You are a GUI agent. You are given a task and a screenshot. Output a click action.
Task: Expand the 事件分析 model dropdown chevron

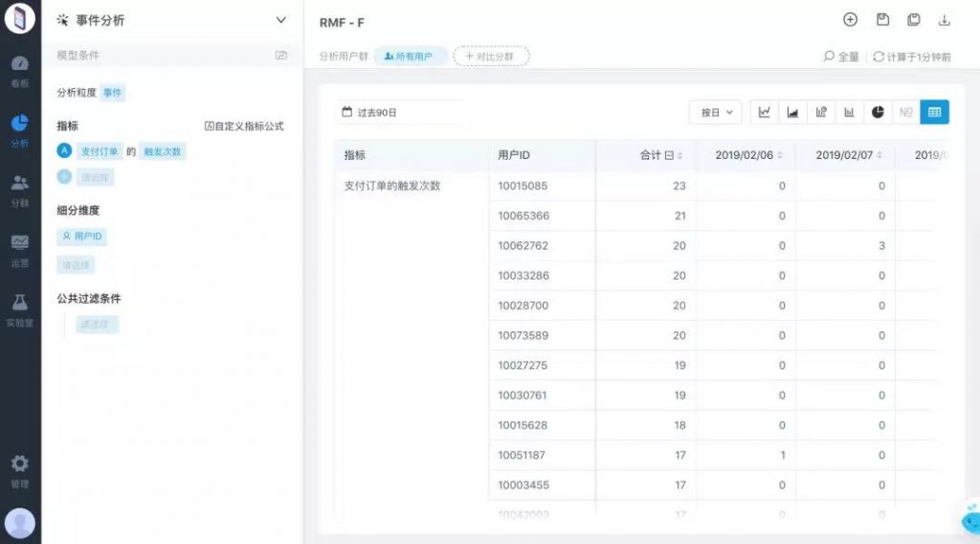click(280, 20)
